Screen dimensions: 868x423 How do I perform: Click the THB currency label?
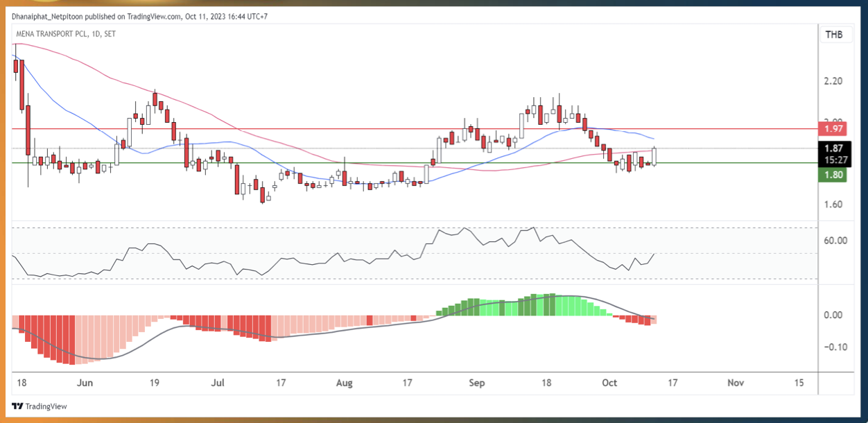834,34
